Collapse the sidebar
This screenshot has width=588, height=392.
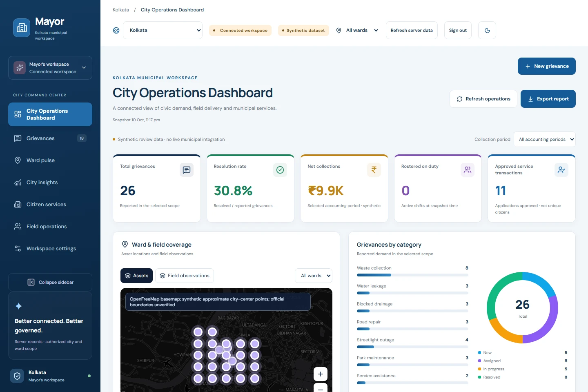(50, 282)
